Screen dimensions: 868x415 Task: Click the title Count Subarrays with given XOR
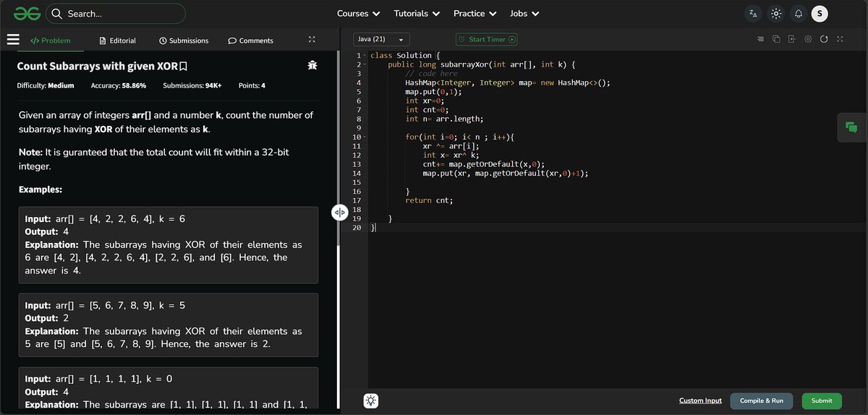point(97,66)
